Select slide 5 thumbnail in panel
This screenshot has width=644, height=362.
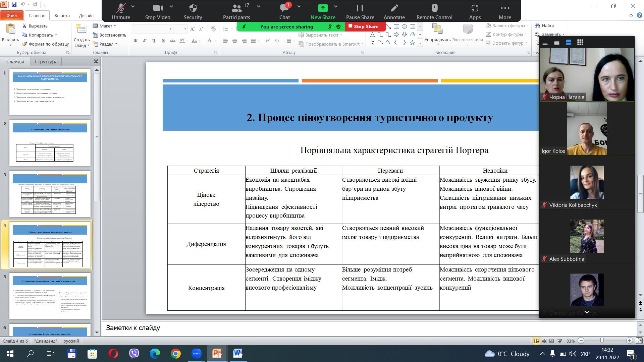pos(50,296)
